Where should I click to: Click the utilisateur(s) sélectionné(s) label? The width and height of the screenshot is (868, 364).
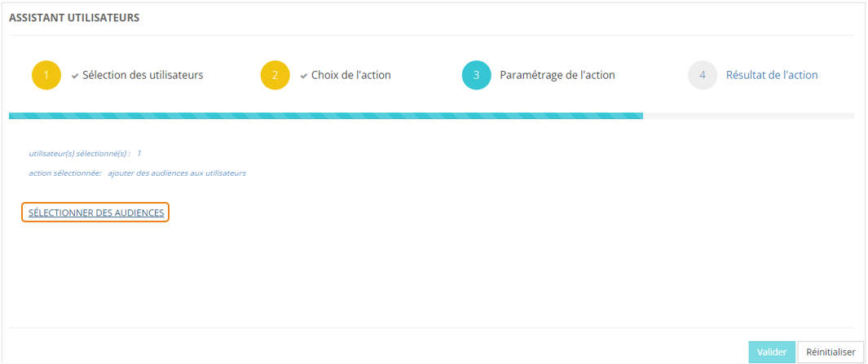click(x=79, y=153)
